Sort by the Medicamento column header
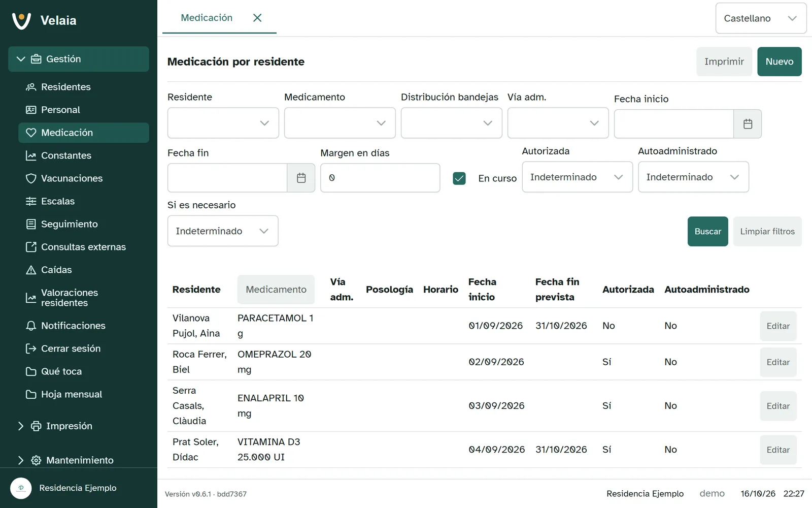 pyautogui.click(x=276, y=290)
